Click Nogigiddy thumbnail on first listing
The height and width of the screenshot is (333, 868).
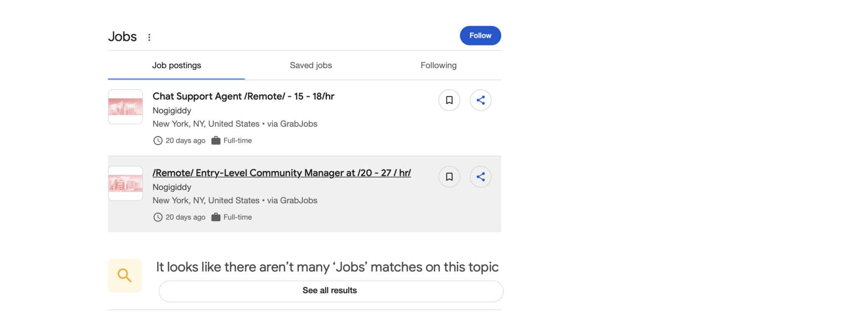click(125, 107)
